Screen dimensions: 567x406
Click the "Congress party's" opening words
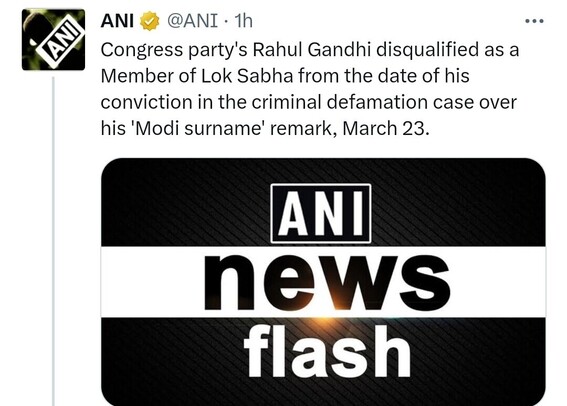[x=174, y=51]
